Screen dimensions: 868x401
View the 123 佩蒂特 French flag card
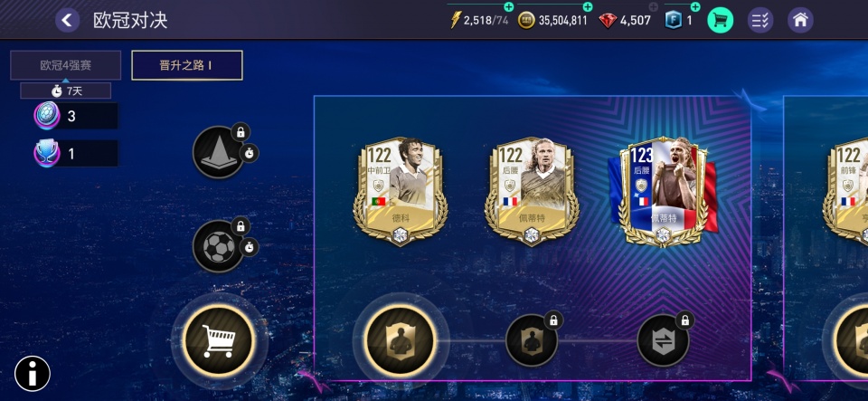click(x=663, y=191)
